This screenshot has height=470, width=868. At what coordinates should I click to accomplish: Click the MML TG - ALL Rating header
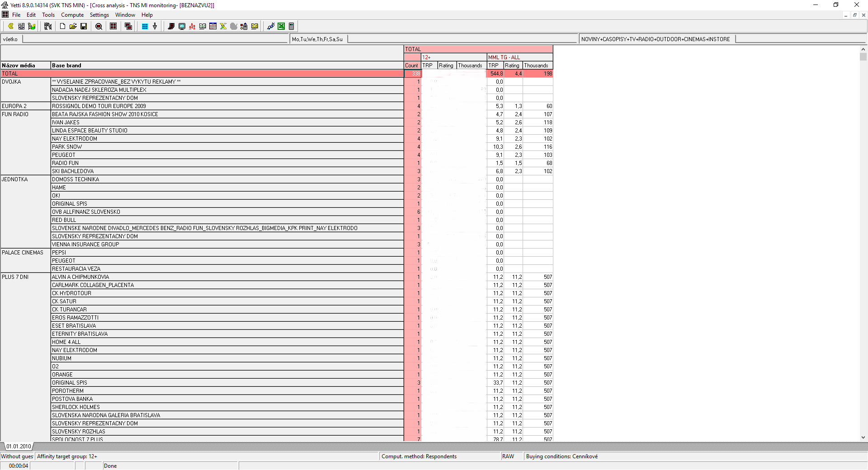[513, 66]
